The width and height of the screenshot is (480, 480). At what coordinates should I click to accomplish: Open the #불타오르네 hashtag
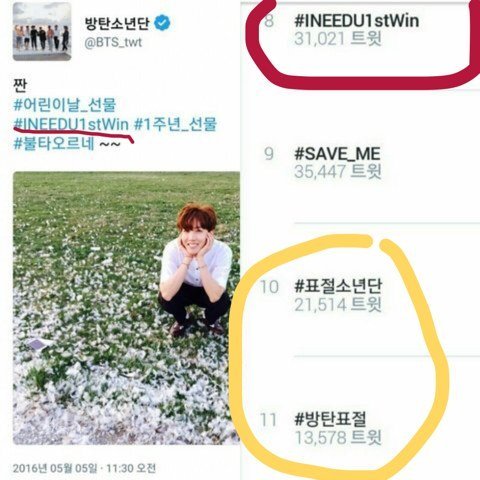(54, 144)
